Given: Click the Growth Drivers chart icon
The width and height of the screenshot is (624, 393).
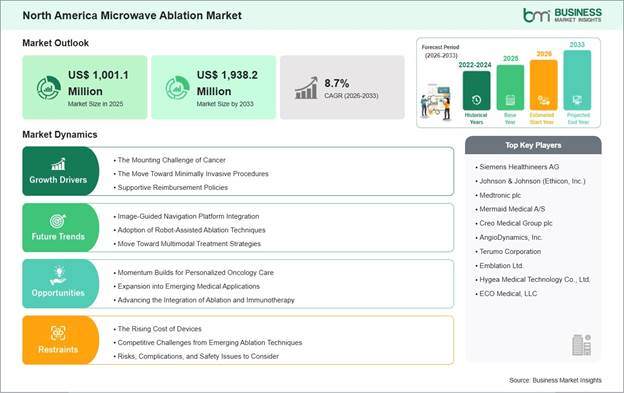Looking at the screenshot, I should point(58,164).
